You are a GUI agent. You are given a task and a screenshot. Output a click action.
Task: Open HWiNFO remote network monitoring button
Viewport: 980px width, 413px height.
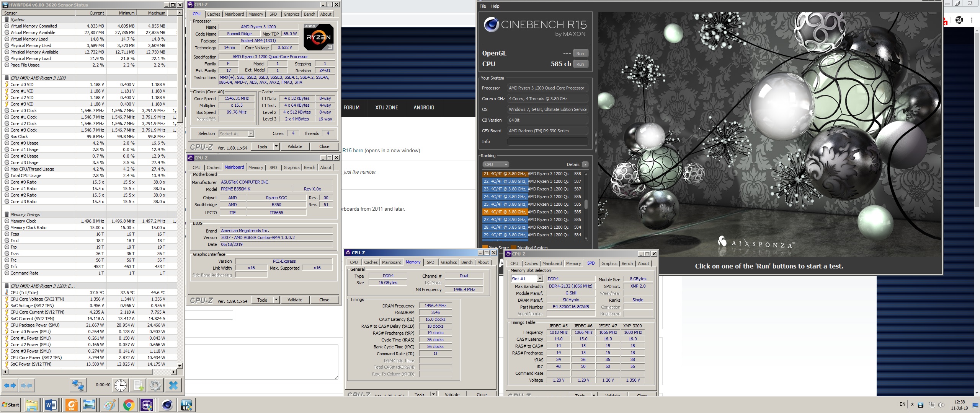click(x=78, y=385)
